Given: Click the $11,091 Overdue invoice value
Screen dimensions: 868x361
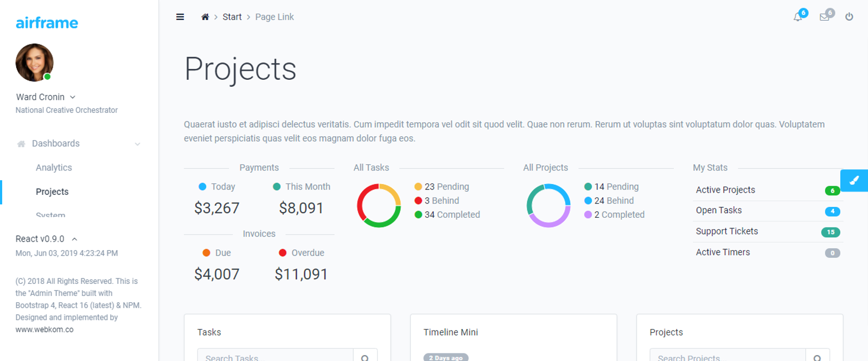Looking at the screenshot, I should pos(301,274).
